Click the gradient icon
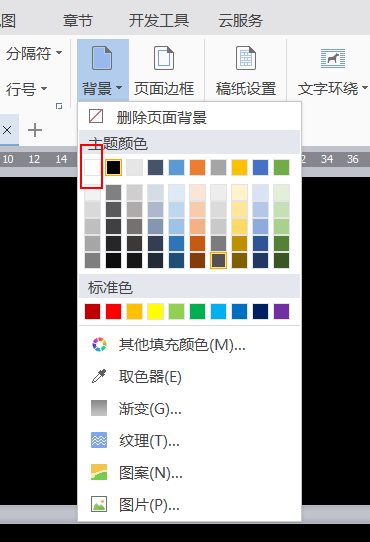The image size is (370, 542). 99,408
